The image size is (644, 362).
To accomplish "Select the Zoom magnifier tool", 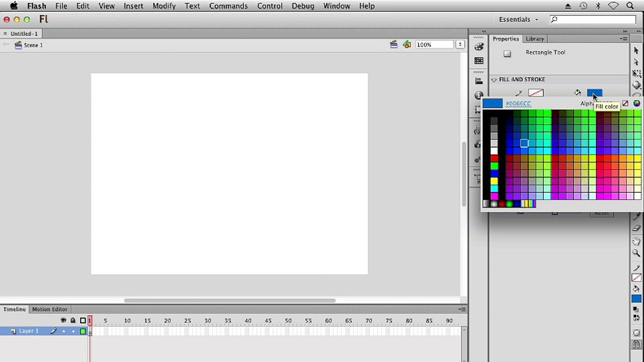I will (636, 253).
